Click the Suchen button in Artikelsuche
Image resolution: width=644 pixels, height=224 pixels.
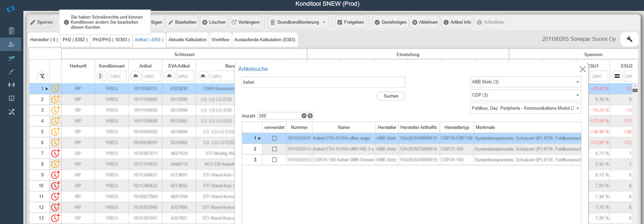pos(391,96)
